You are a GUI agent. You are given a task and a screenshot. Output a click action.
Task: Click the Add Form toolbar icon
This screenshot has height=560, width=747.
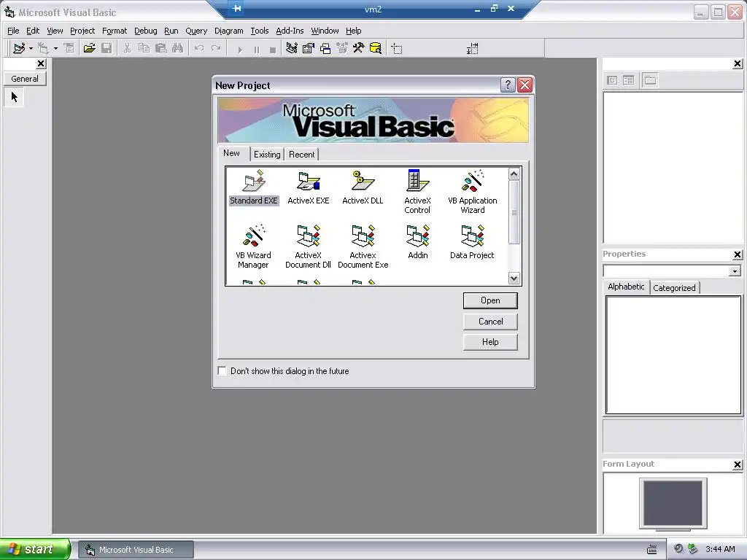click(43, 48)
